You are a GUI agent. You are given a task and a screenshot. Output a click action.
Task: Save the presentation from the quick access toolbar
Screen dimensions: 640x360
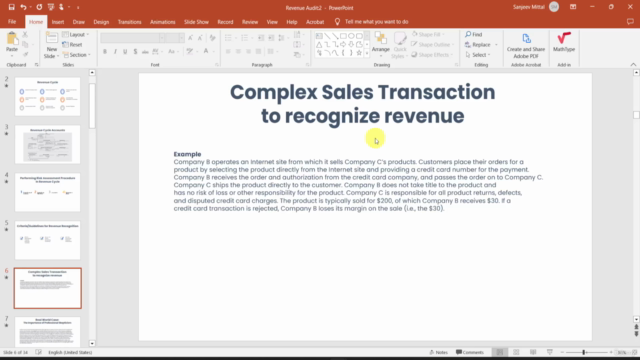tap(11, 7)
